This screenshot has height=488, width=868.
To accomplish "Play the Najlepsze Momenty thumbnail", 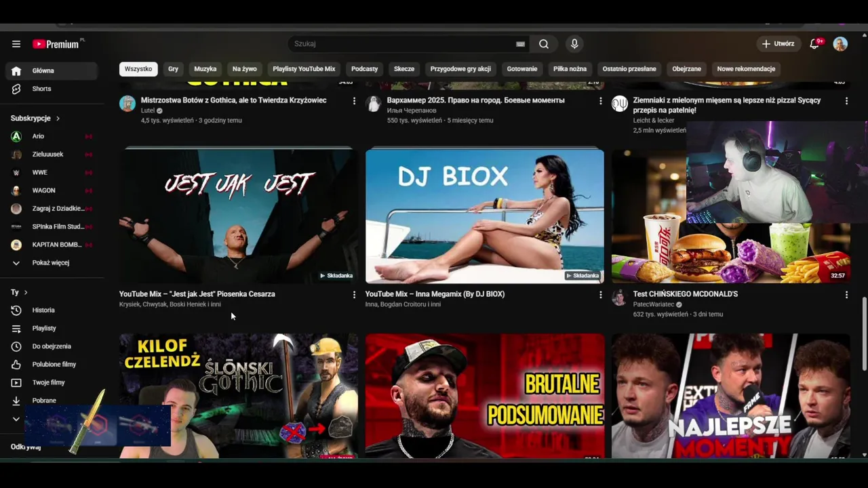I will click(x=731, y=396).
